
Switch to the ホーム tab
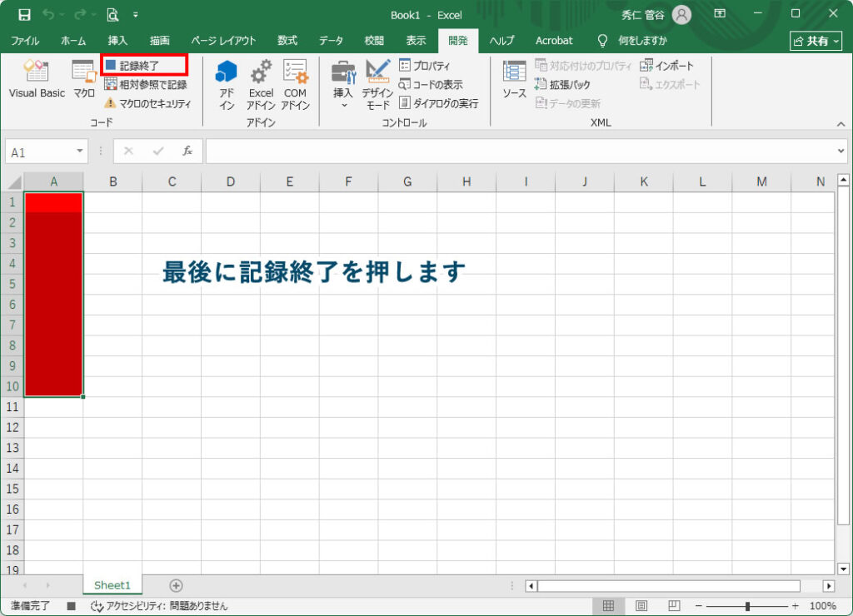point(73,41)
